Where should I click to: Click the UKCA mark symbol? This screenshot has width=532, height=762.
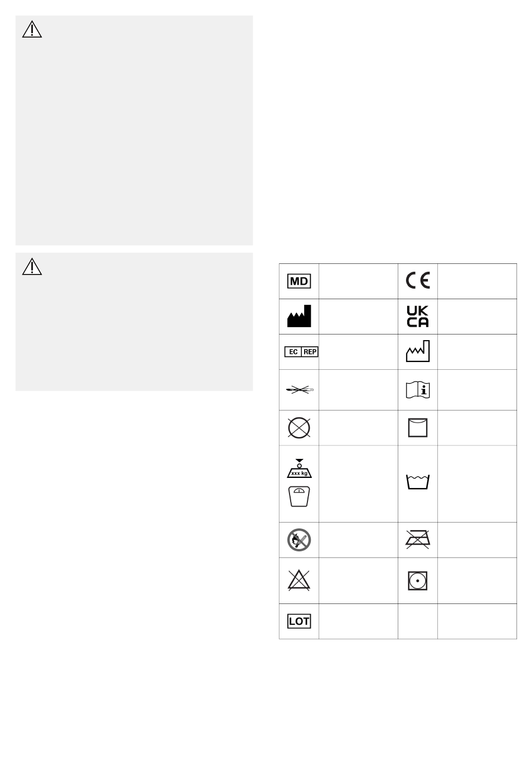pyautogui.click(x=418, y=317)
